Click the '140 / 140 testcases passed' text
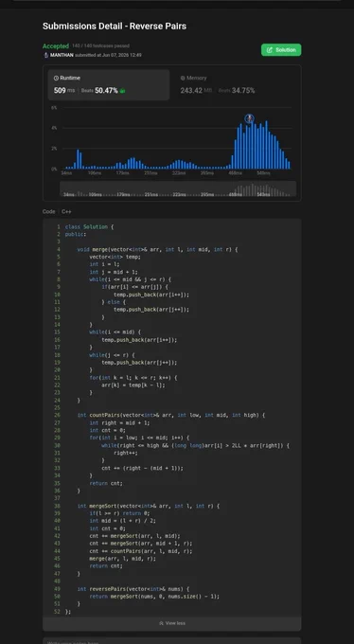This screenshot has width=354, height=644. (100, 46)
